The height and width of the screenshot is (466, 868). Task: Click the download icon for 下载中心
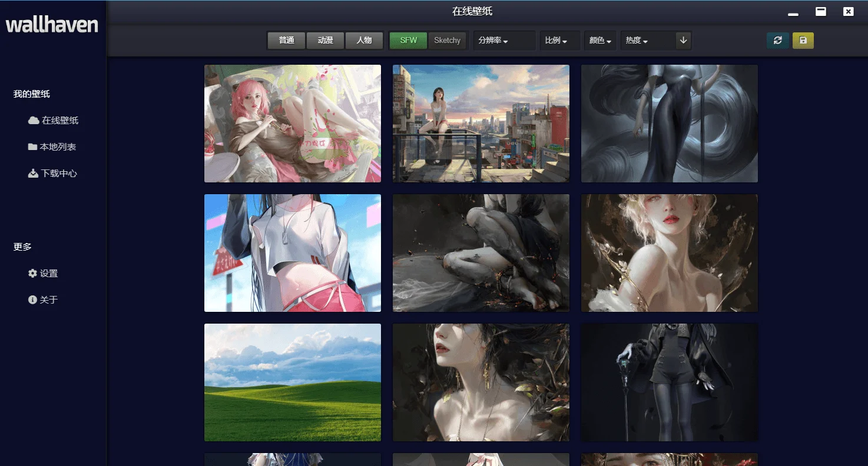(x=32, y=173)
